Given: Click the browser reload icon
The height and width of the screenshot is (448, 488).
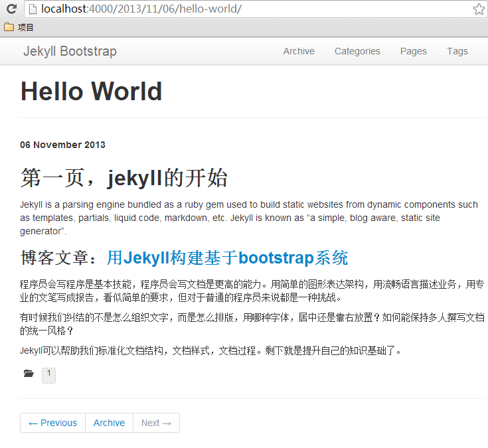Looking at the screenshot, I should click(x=11, y=9).
